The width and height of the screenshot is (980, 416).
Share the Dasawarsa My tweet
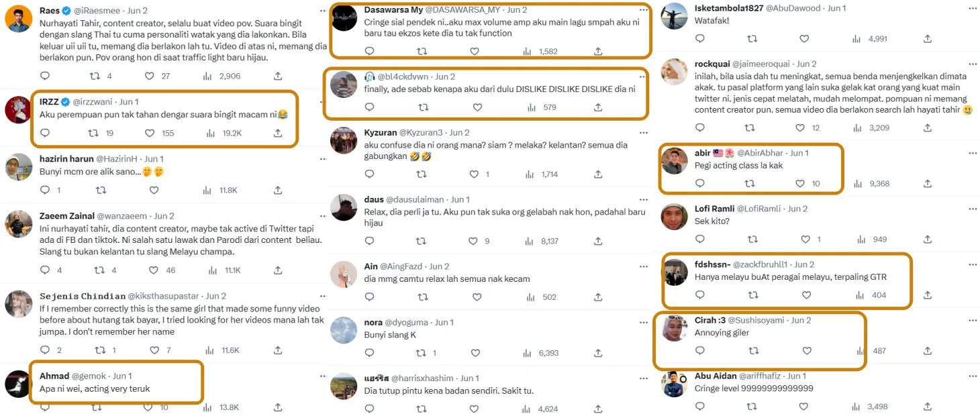598,51
